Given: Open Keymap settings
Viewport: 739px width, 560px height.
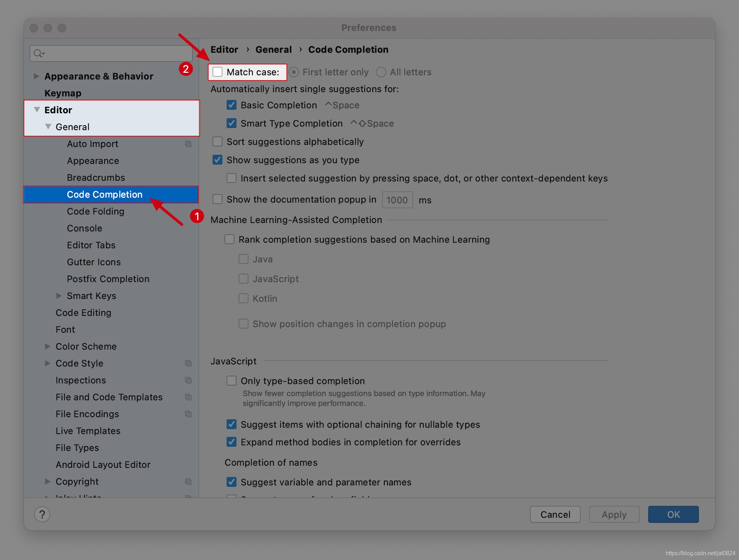Looking at the screenshot, I should click(63, 93).
